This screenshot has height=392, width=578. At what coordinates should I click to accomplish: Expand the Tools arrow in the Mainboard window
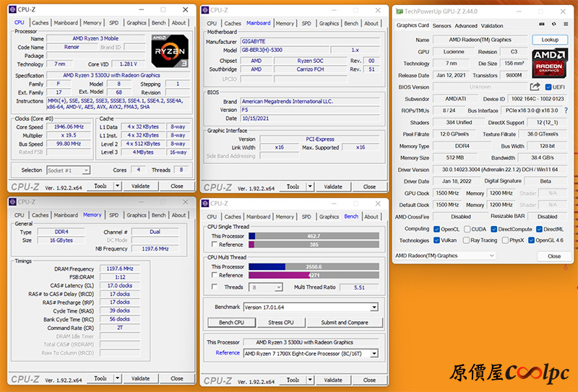[310, 187]
